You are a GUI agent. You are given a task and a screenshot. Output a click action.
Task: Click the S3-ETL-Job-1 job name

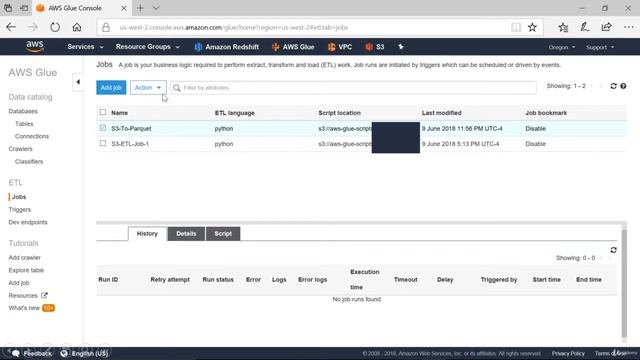point(130,144)
